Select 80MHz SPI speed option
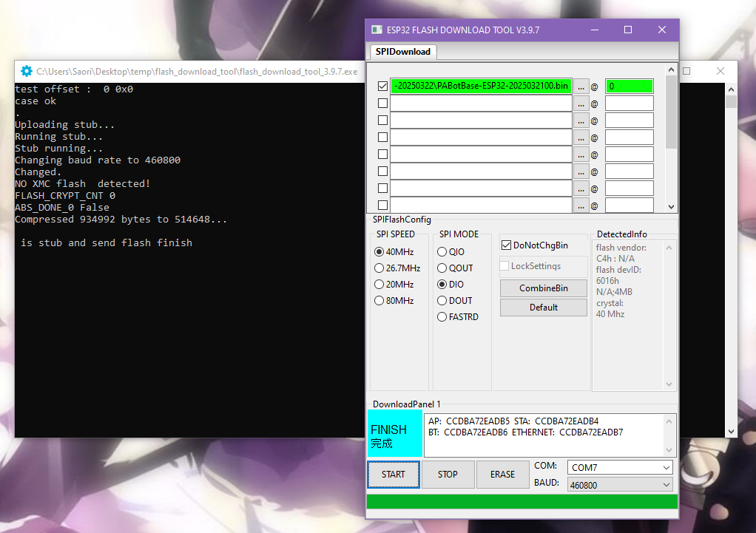 [379, 301]
